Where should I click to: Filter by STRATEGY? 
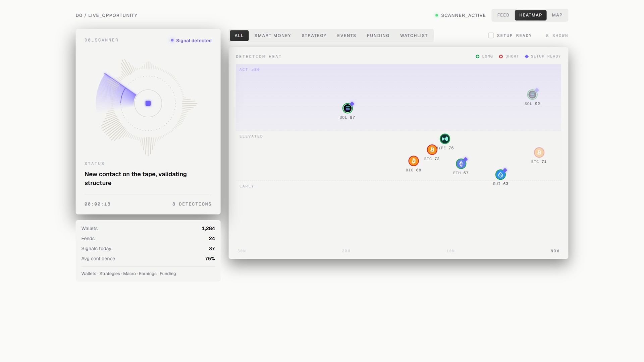coord(314,36)
